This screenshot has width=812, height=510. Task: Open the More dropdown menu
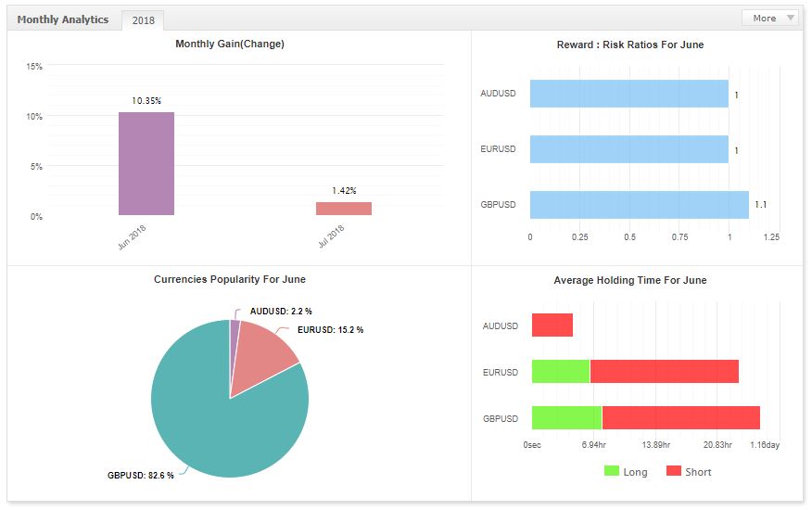click(x=769, y=18)
